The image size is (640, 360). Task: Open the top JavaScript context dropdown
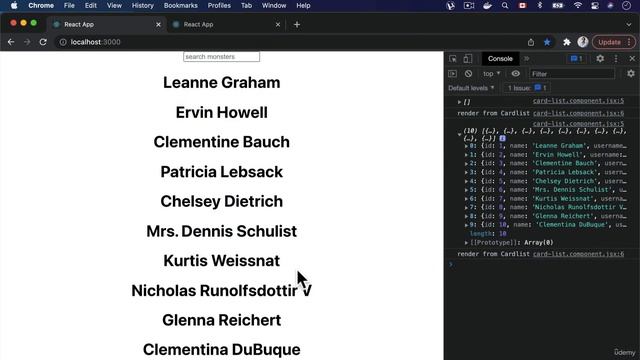tap(491, 74)
